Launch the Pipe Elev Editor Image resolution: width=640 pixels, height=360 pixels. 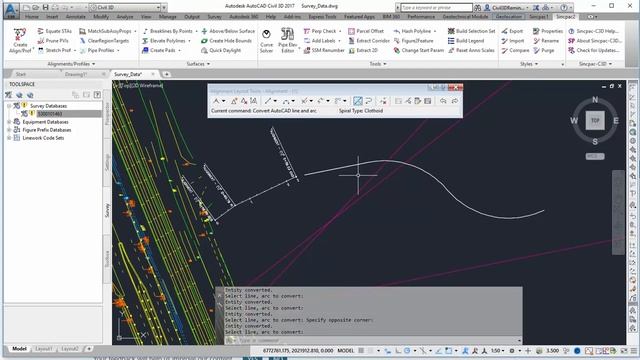click(287, 40)
